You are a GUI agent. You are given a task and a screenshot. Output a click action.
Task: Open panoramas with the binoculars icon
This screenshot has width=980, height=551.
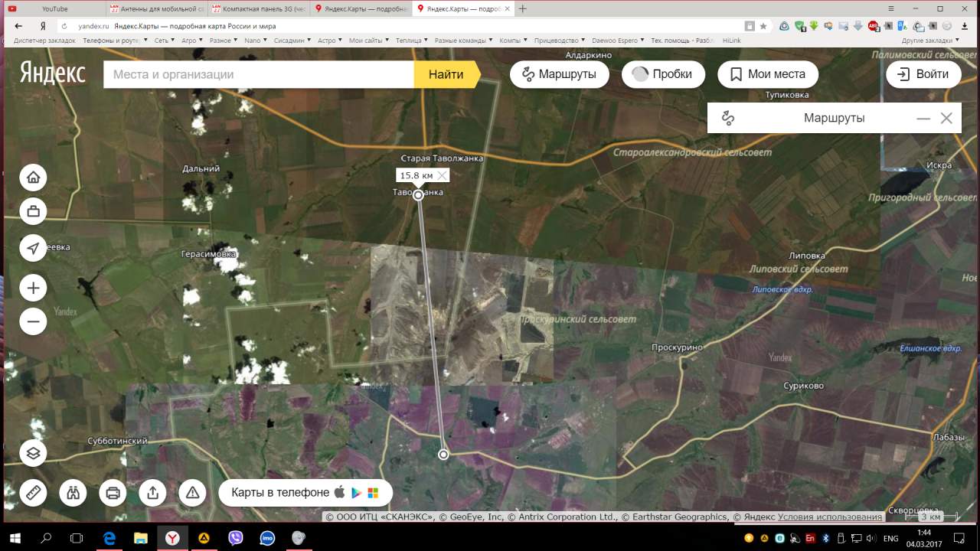pos(73,493)
